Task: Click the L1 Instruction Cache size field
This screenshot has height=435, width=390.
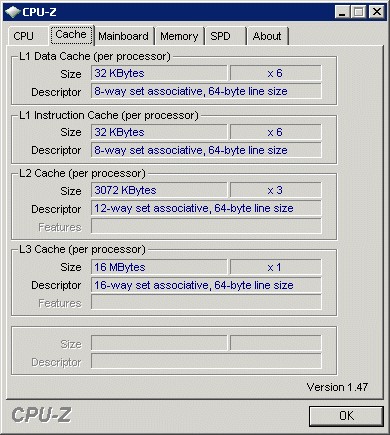Action: (x=159, y=132)
